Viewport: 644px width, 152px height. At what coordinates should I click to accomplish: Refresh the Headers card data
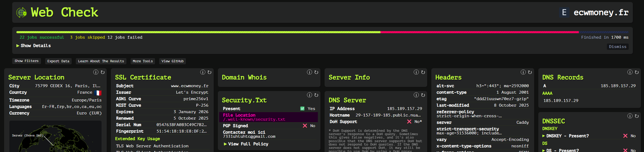point(530,72)
